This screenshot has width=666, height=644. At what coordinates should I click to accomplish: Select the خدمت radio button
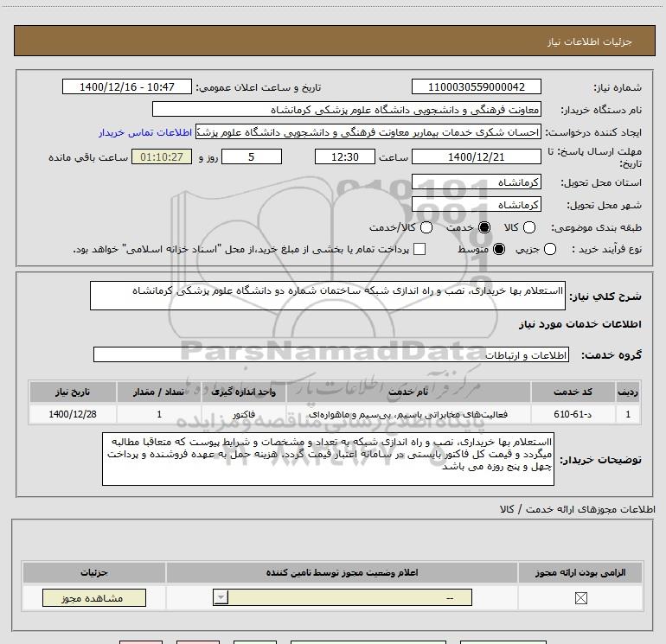pos(484,227)
